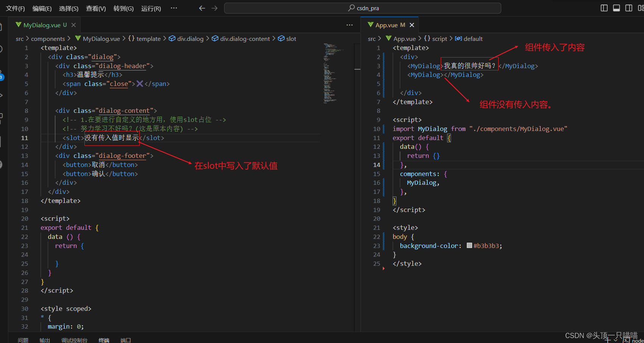Open the 问题 panel tab
The width and height of the screenshot is (644, 343).
tap(23, 340)
